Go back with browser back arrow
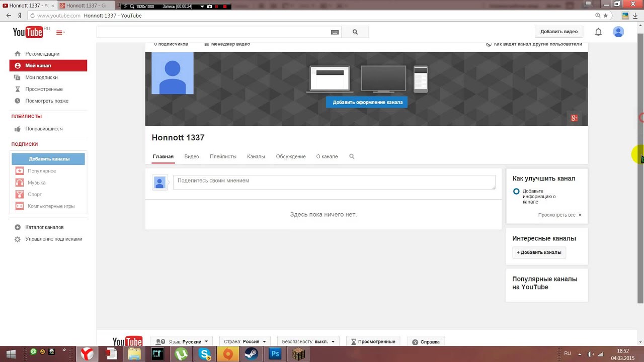The width and height of the screenshot is (644, 362). 9,16
